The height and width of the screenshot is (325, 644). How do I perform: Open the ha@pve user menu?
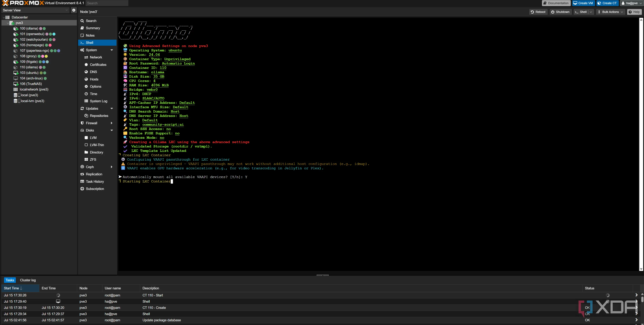632,3
